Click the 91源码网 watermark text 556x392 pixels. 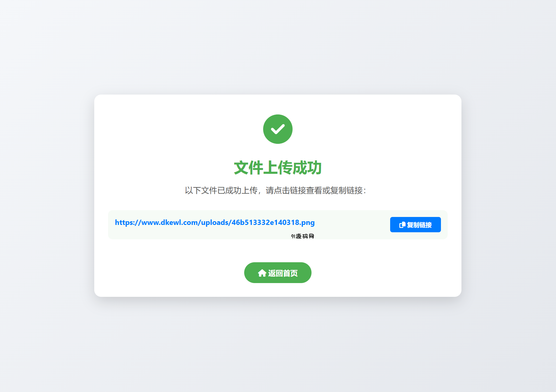302,236
